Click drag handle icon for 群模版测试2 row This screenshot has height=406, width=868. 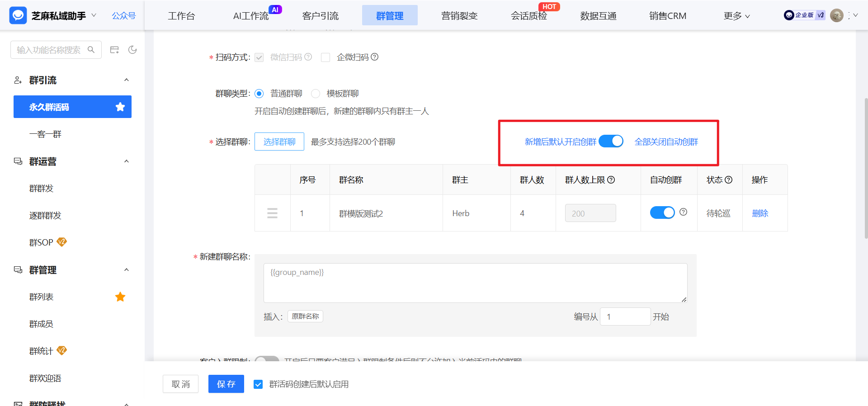tap(272, 213)
